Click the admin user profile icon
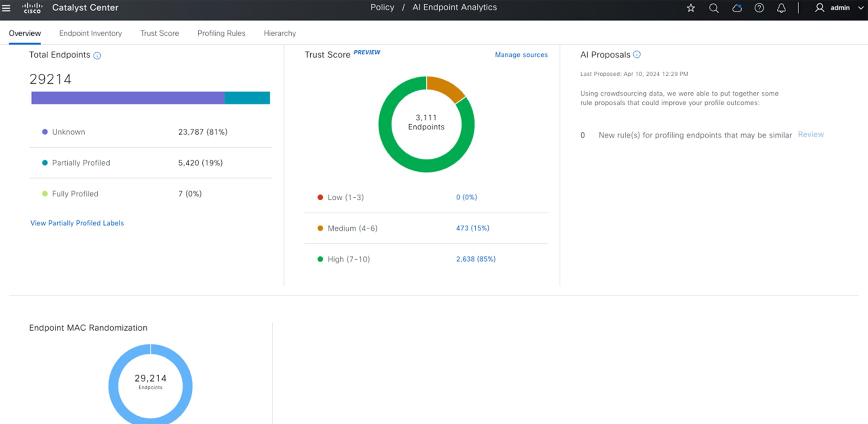Screen dimensions: 868x424 [x=819, y=8]
